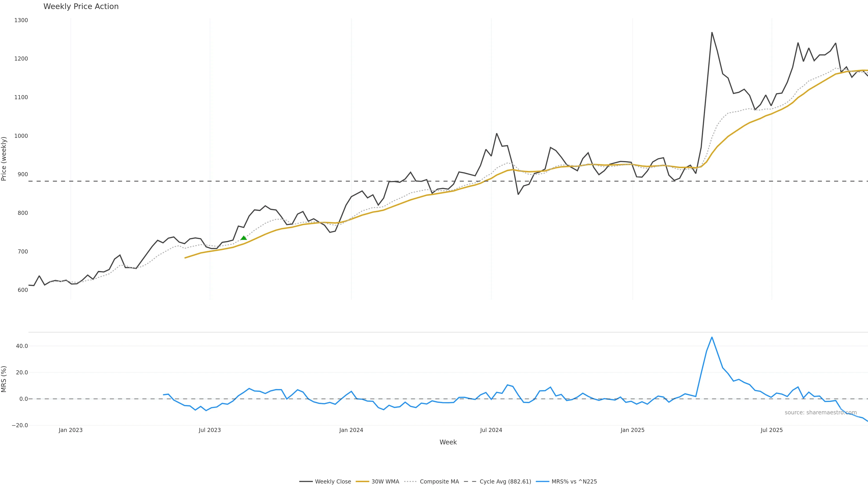Click the 1300 price axis tick label
Image resolution: width=868 pixels, height=488 pixels.
21,20
